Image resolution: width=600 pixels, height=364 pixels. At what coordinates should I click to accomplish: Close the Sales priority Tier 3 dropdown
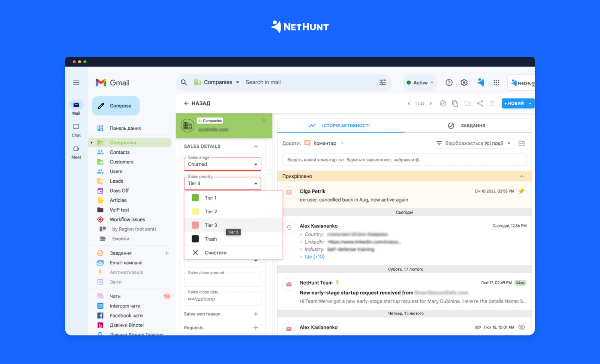pos(222,183)
